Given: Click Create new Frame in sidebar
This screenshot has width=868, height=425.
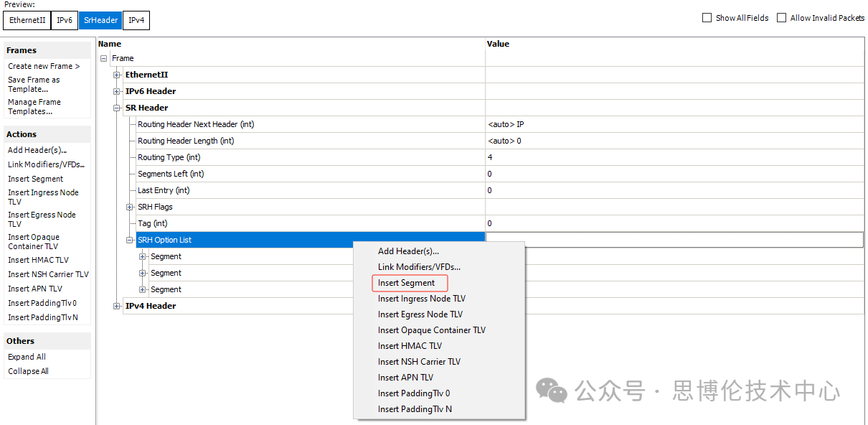Looking at the screenshot, I should point(44,66).
